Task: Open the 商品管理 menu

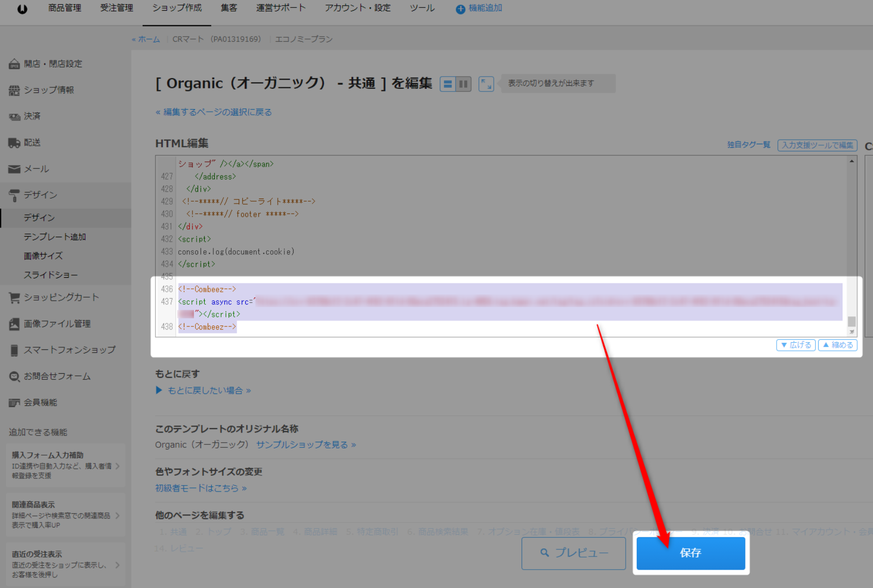Action: (64, 8)
